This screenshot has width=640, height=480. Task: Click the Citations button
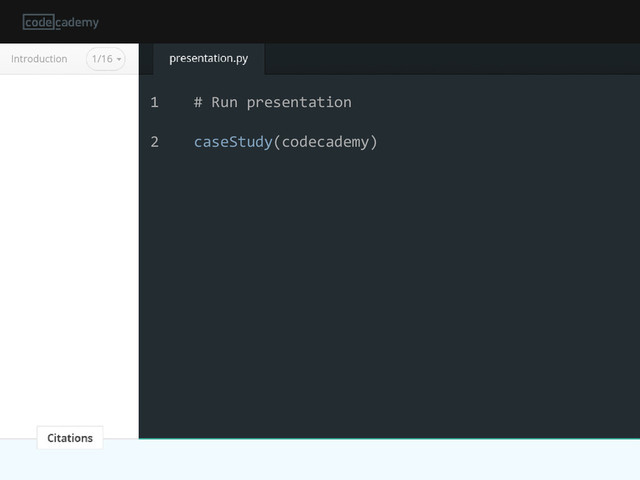click(70, 438)
